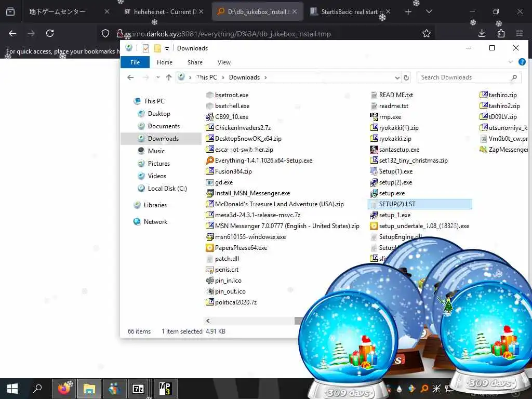The image size is (532, 399).
Task: Click the Explorer Up arrow button
Action: pyautogui.click(x=169, y=77)
